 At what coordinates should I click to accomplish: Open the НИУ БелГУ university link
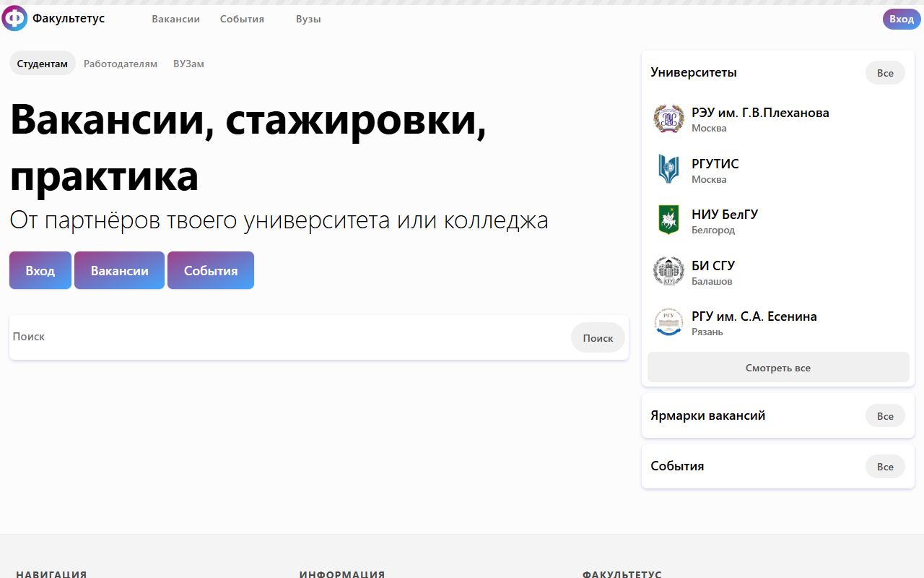725,215
